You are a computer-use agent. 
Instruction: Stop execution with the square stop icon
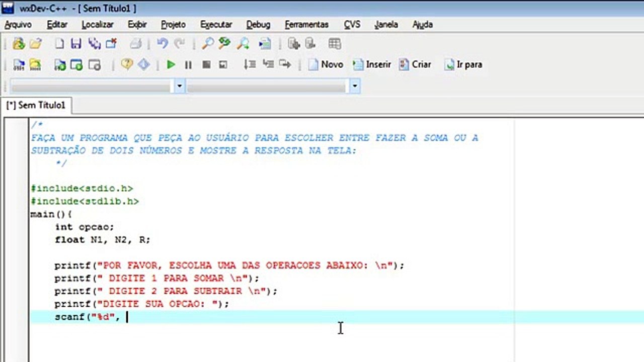pyautogui.click(x=206, y=65)
